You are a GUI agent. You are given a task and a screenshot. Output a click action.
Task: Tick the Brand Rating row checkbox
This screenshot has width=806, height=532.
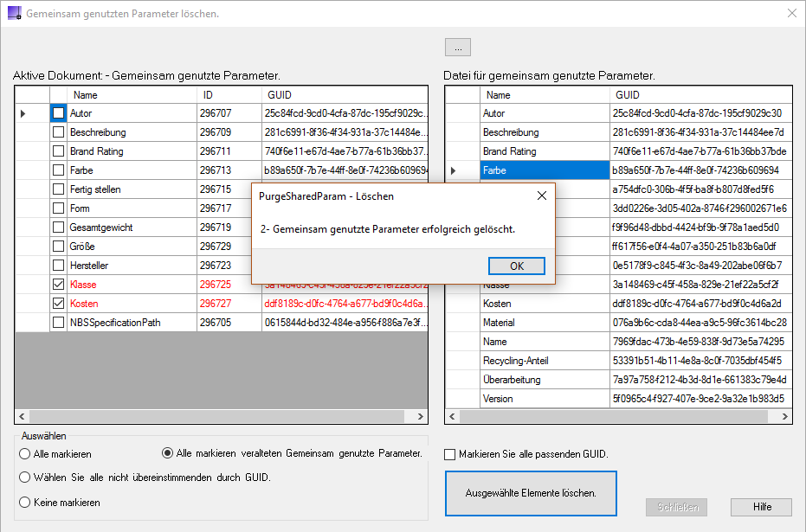coord(59,151)
